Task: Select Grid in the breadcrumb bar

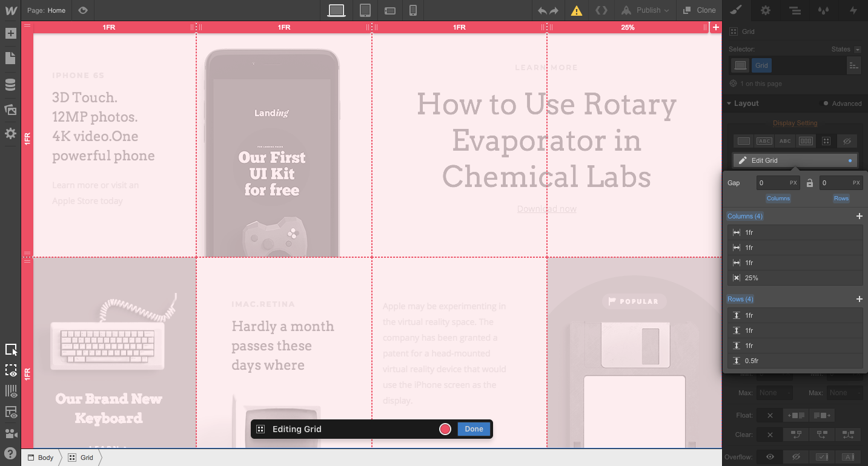Action: click(x=81, y=458)
